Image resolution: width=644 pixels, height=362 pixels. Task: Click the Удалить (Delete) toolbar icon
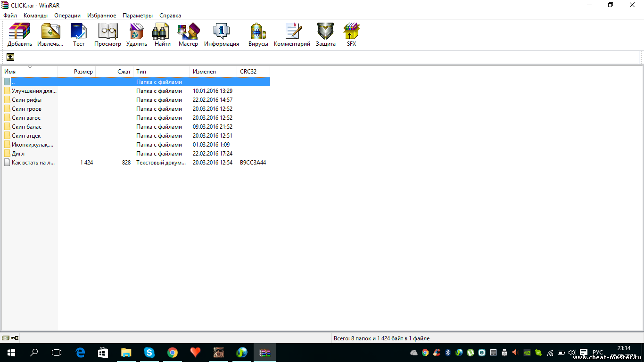(x=136, y=35)
